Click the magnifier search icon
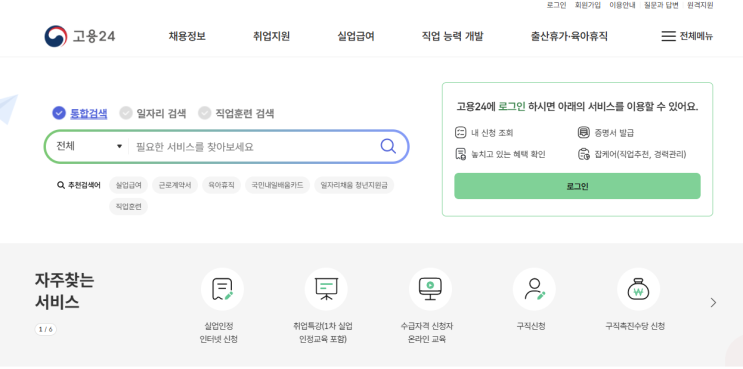The image size is (743, 369). pos(388,146)
